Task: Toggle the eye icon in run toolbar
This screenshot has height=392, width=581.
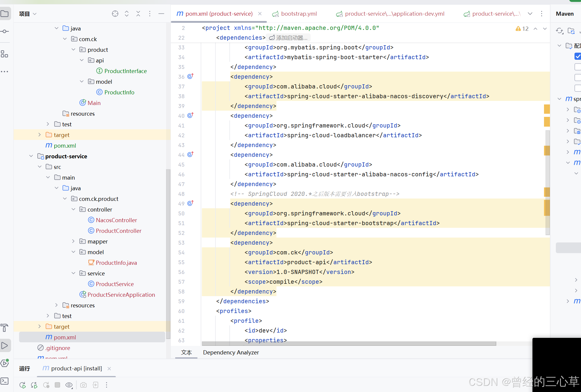Action: pyautogui.click(x=69, y=385)
